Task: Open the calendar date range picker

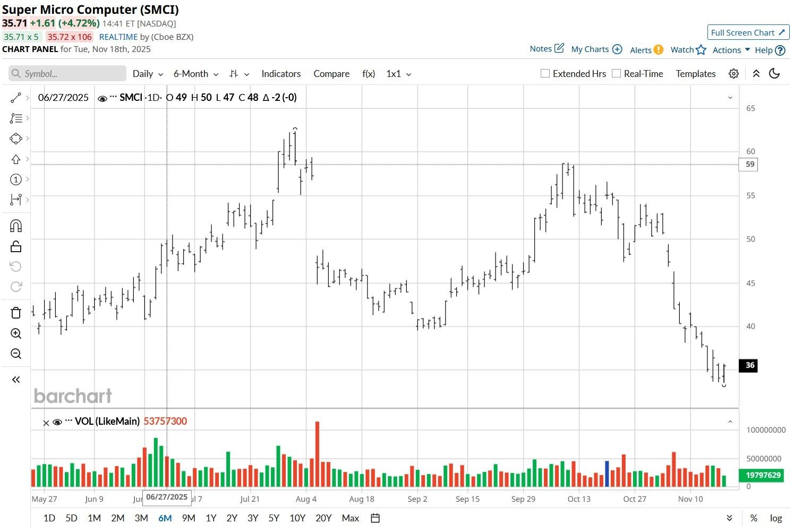Action: click(375, 518)
